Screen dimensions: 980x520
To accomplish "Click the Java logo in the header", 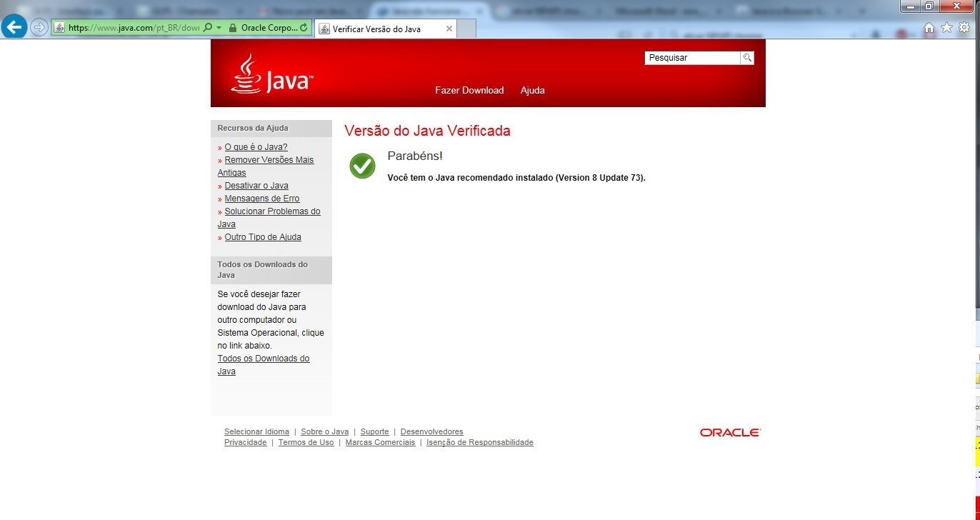I will (x=272, y=74).
